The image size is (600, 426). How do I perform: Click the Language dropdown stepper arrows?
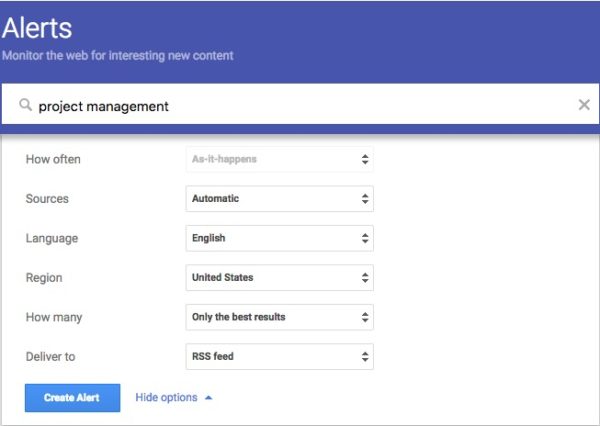[365, 238]
